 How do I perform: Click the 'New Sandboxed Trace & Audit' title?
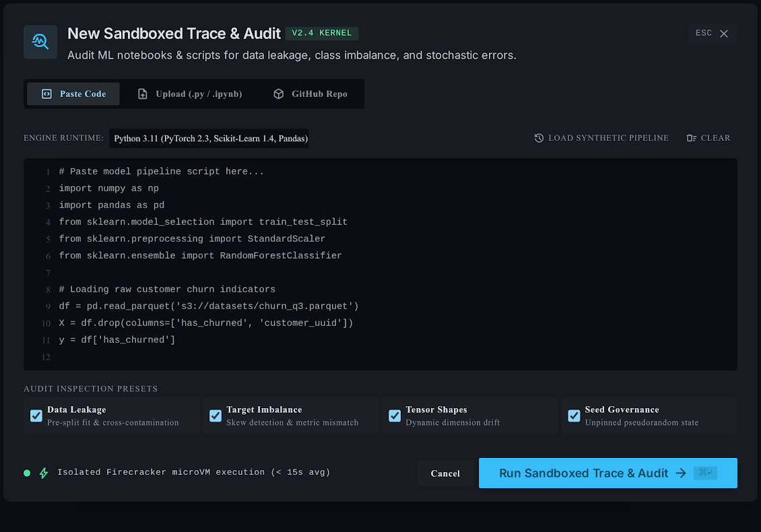coord(174,34)
